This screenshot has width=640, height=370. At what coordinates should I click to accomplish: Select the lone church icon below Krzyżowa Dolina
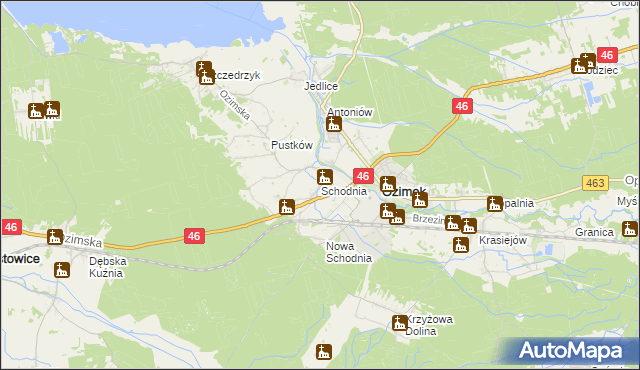[324, 352]
